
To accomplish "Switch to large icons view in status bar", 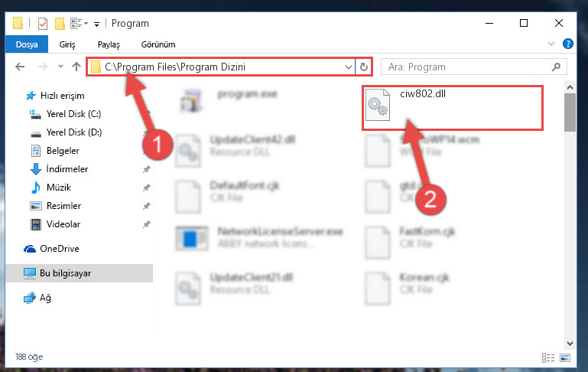I will click(565, 357).
